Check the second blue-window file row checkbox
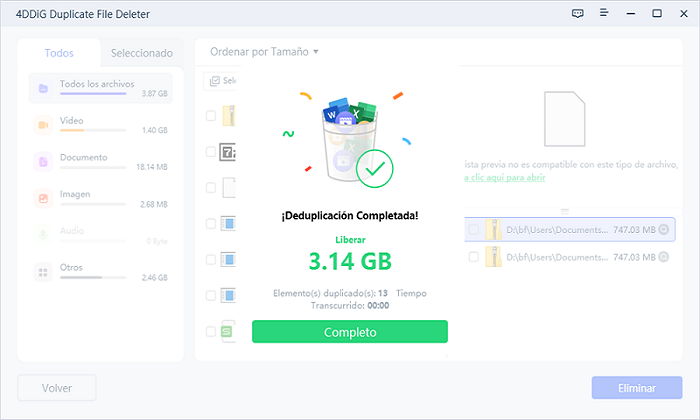 click(211, 259)
